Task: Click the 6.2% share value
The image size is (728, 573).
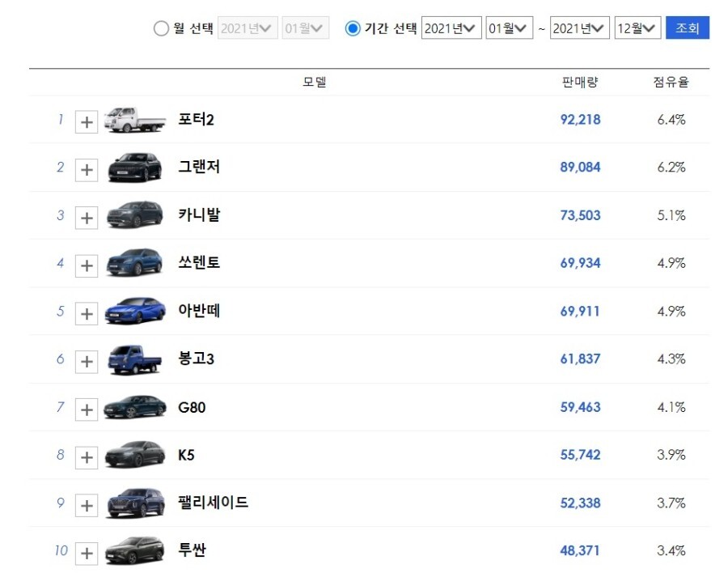Action: (671, 168)
